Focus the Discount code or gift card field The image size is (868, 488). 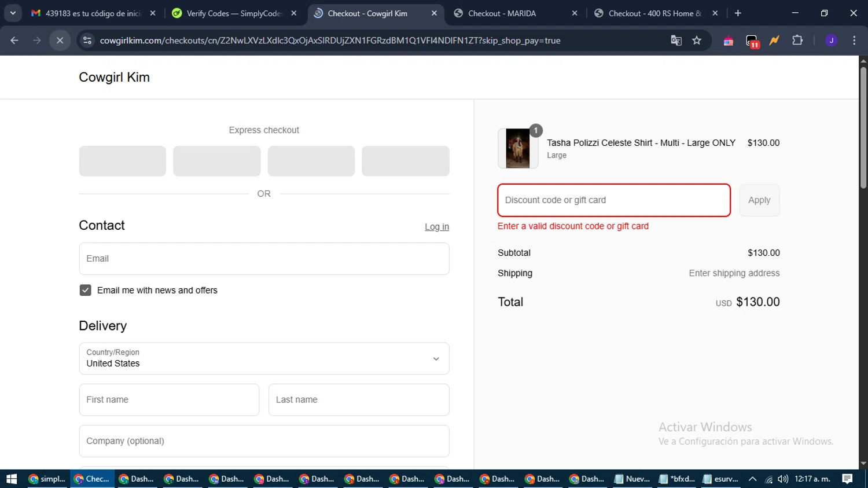[x=614, y=200]
